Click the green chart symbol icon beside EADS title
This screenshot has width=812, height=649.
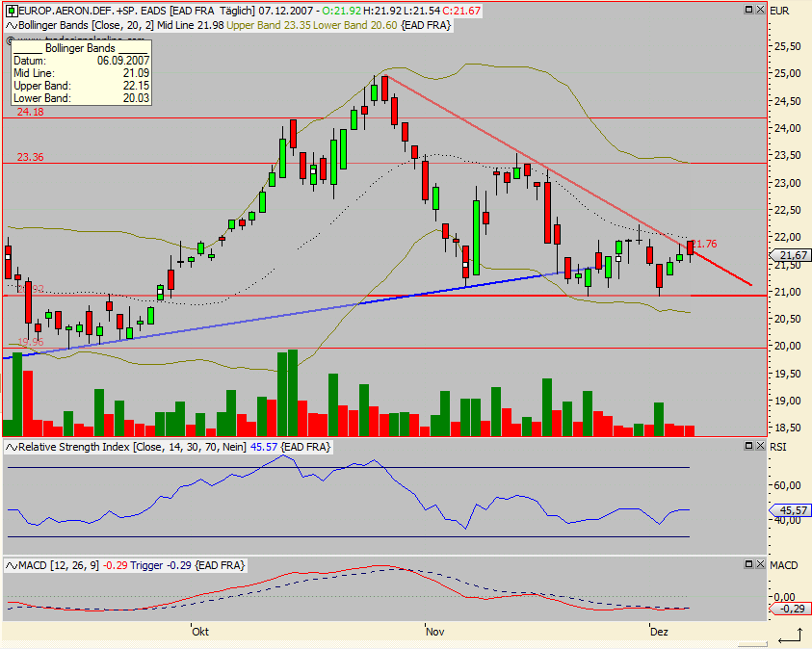point(11,10)
